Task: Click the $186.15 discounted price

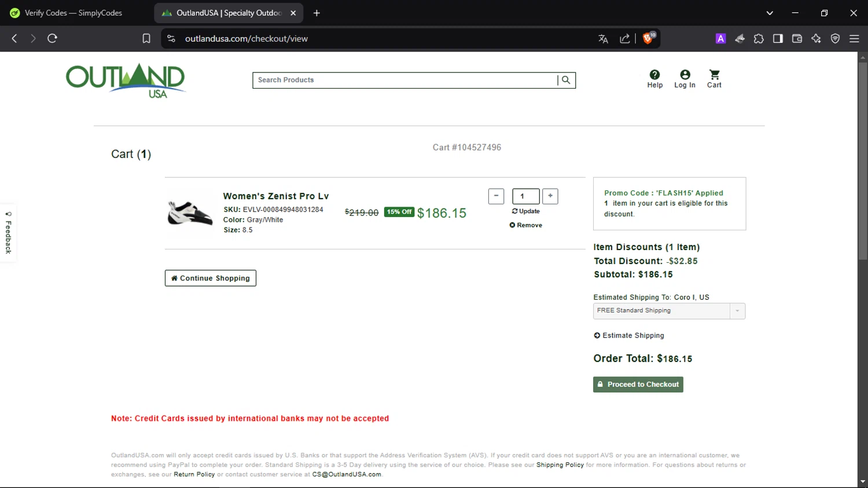Action: [x=442, y=213]
